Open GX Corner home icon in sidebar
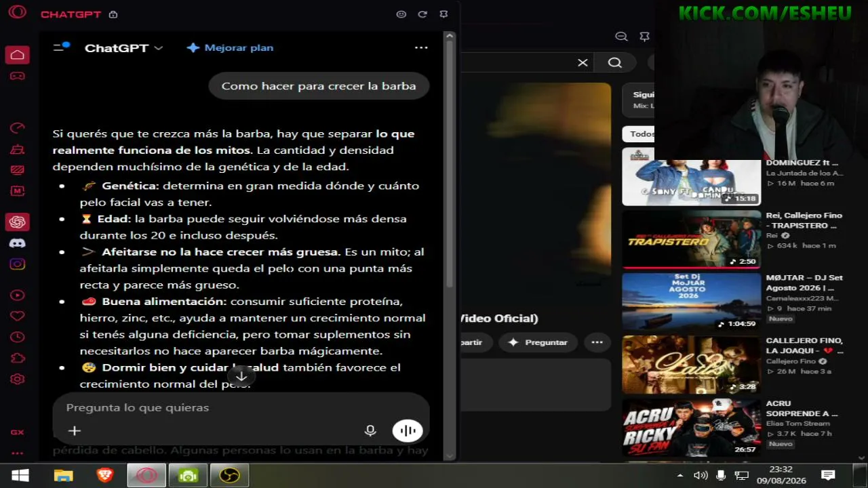The width and height of the screenshot is (868, 488). [x=17, y=55]
